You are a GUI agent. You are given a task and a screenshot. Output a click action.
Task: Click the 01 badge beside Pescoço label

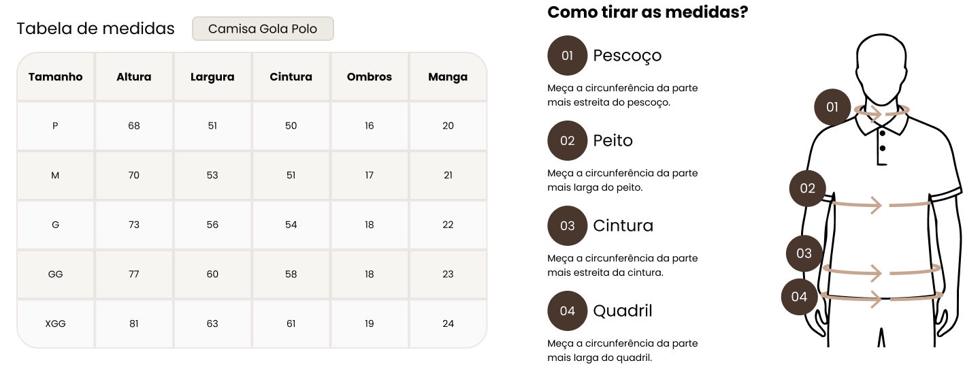(568, 56)
